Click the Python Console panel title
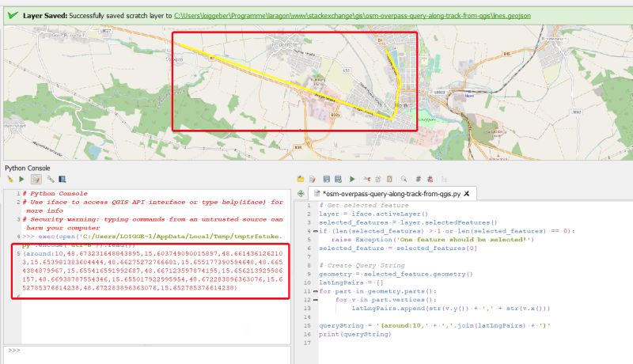Viewport: 633px width, 364px height. tap(28, 168)
